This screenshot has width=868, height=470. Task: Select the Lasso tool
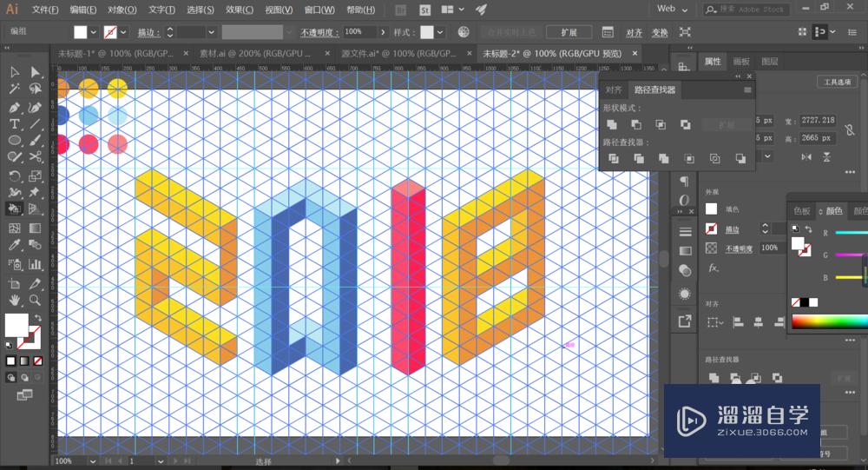36,89
